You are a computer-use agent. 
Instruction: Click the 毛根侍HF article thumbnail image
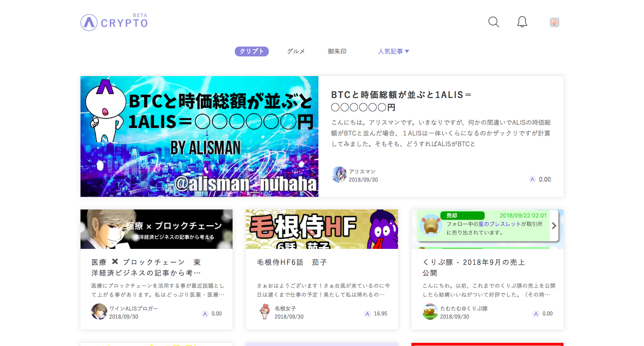click(322, 229)
